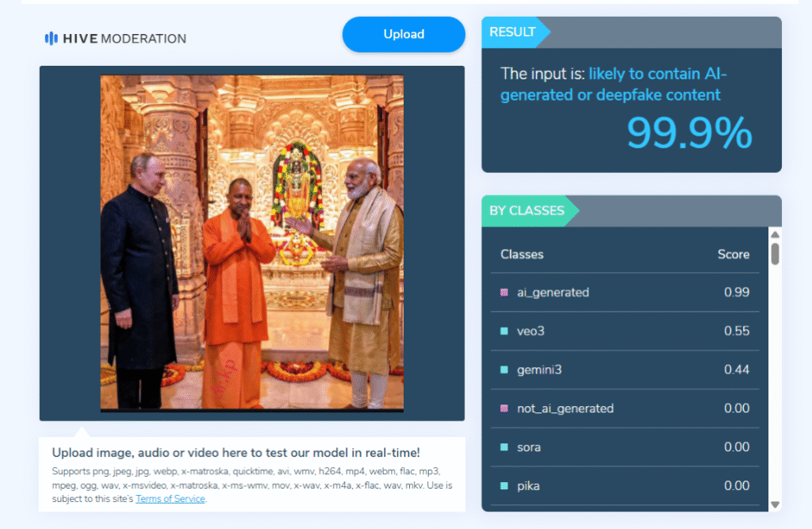
Task: Click the veo3 class square icon
Action: point(504,331)
